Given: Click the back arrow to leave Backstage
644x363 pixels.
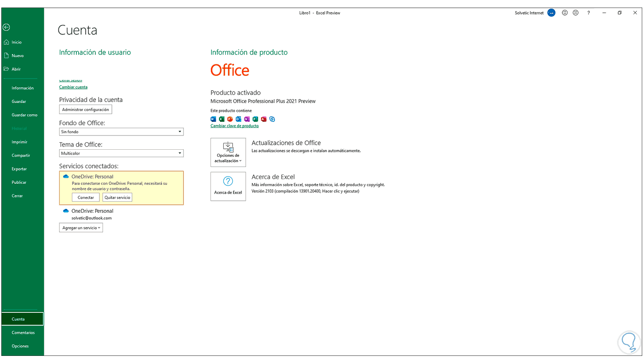Looking at the screenshot, I should [x=6, y=28].
